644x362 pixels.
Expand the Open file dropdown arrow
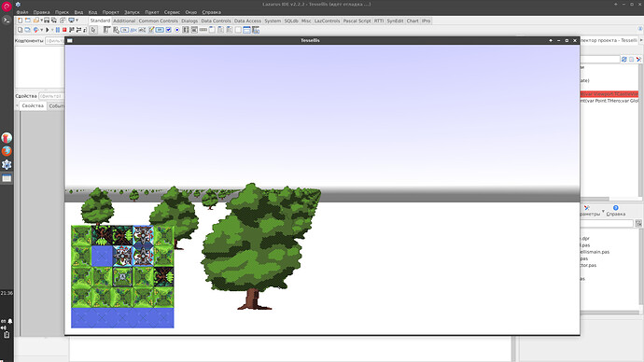click(41, 21)
